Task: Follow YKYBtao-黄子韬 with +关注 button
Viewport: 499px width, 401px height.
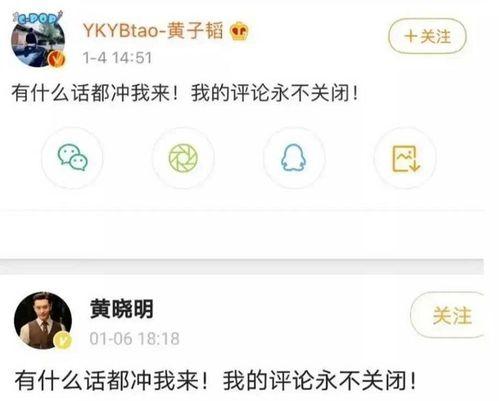Action: click(x=427, y=36)
